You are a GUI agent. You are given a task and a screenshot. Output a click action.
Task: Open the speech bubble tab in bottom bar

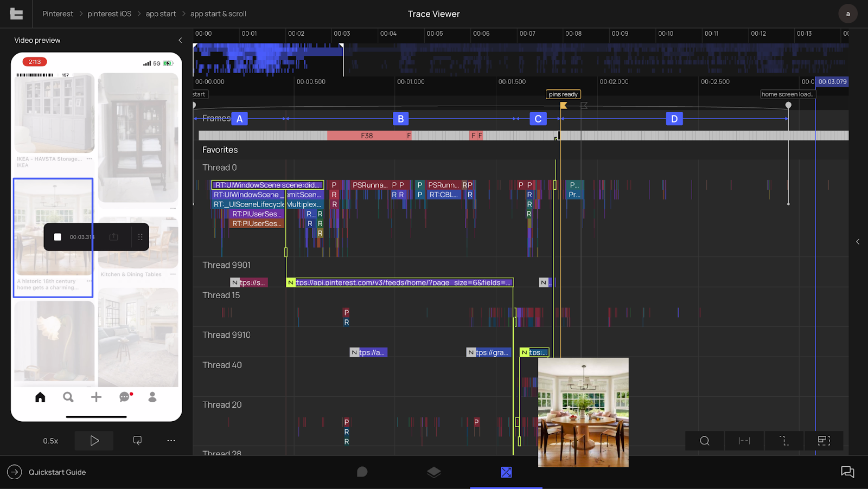[362, 472]
